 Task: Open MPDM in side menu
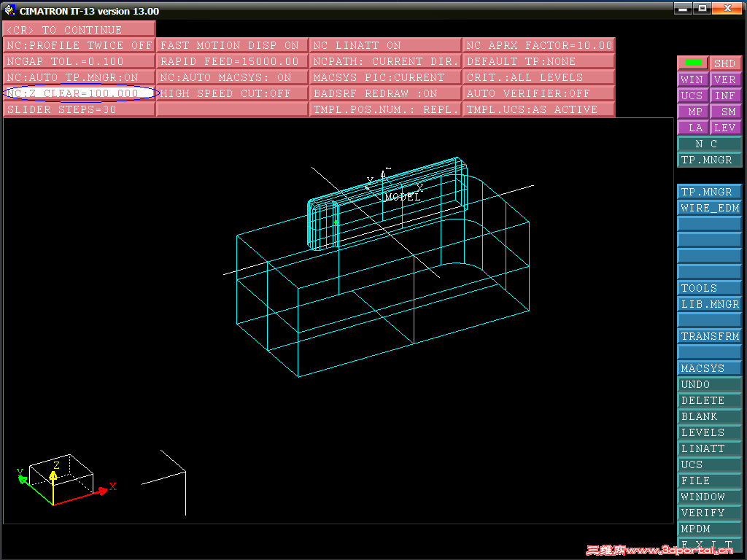point(709,529)
